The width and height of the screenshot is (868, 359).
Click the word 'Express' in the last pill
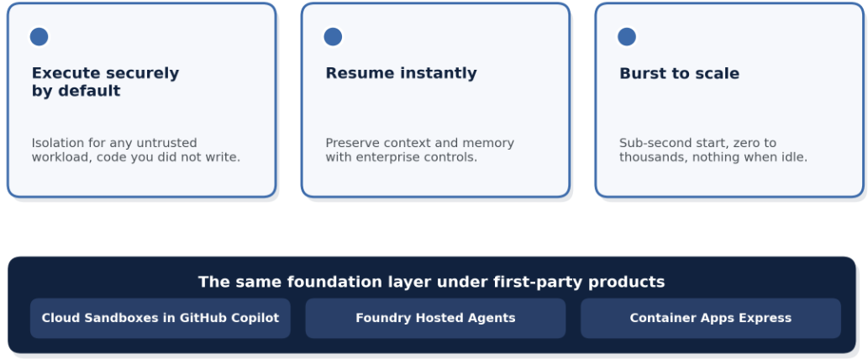[769, 319]
